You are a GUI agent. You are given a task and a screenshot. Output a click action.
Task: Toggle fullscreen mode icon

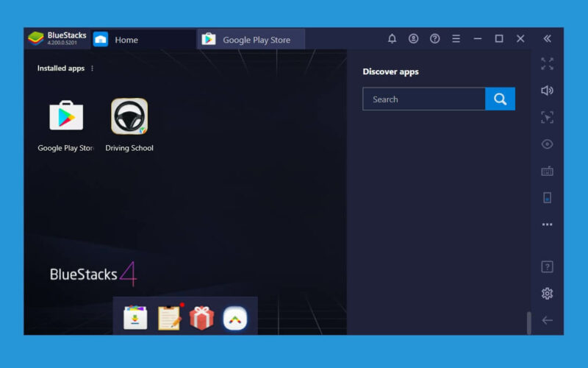(547, 64)
